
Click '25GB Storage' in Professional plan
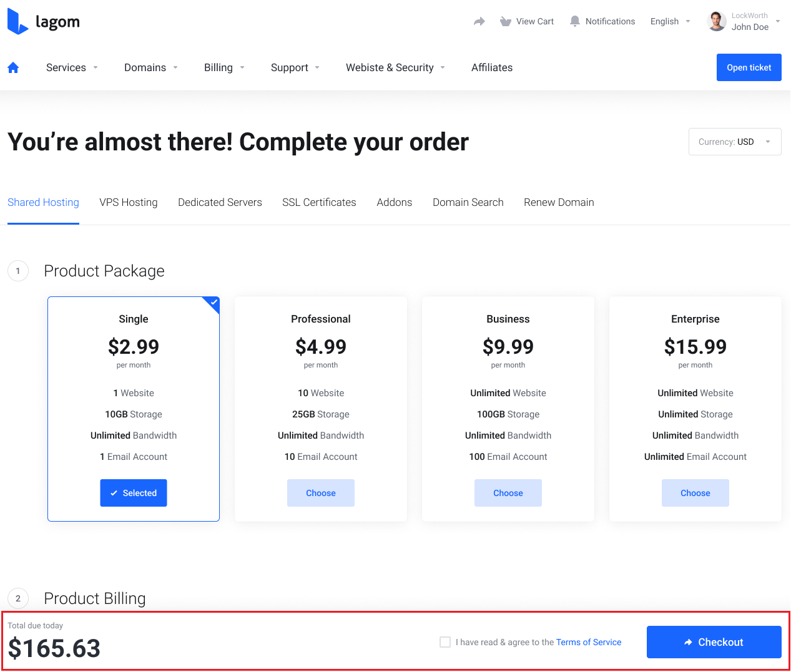pos(321,414)
